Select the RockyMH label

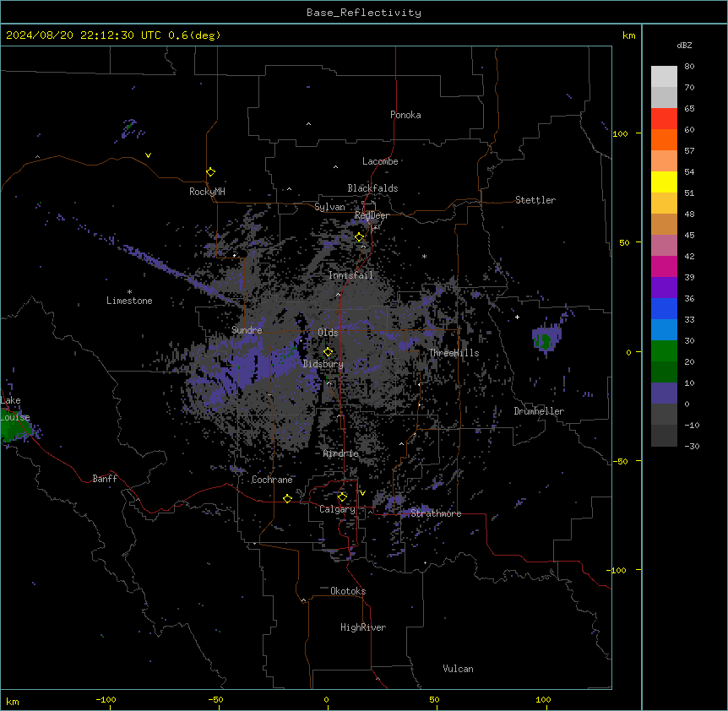207,191
